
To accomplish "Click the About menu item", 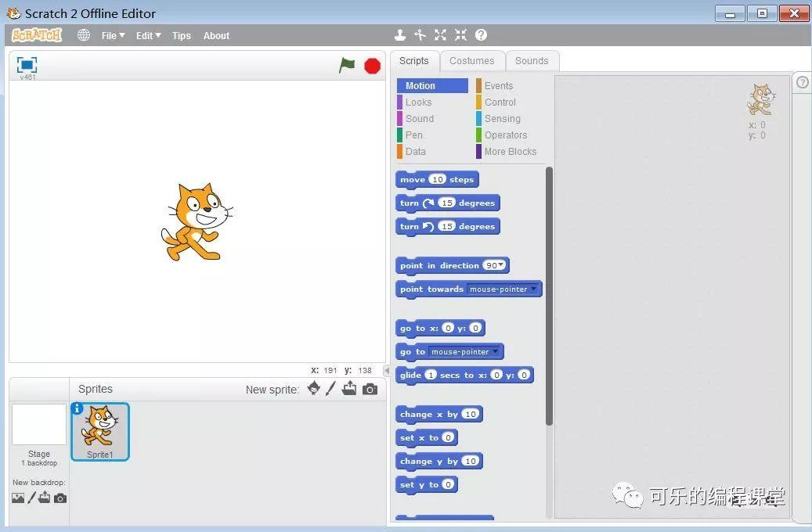I will tap(216, 36).
